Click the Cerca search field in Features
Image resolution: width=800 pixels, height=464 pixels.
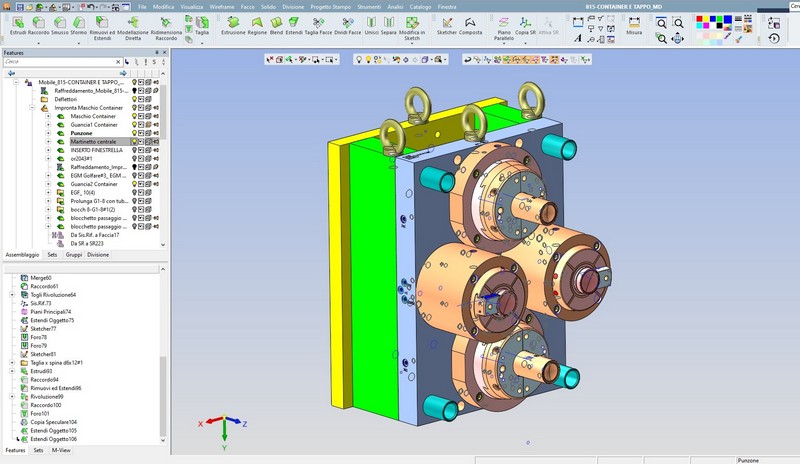pyautogui.click(x=60, y=62)
